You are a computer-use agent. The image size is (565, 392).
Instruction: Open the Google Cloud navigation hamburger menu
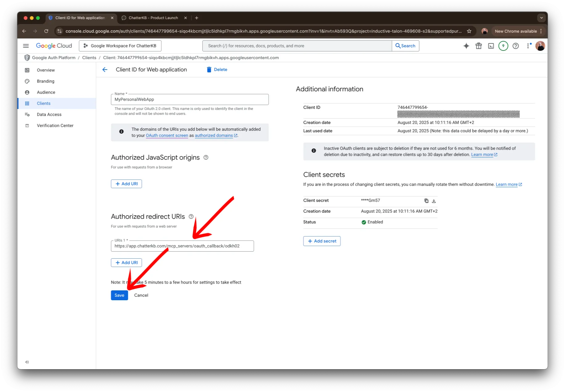[x=26, y=46]
